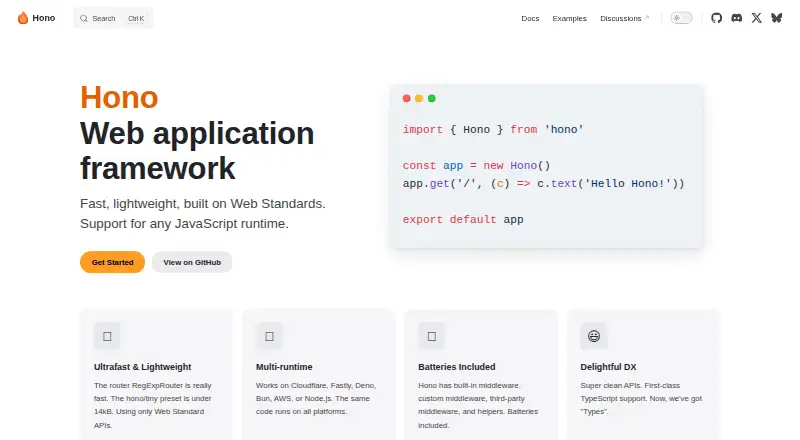800x440 pixels.
Task: Click the Delightful DX smiley icon
Action: point(594,336)
